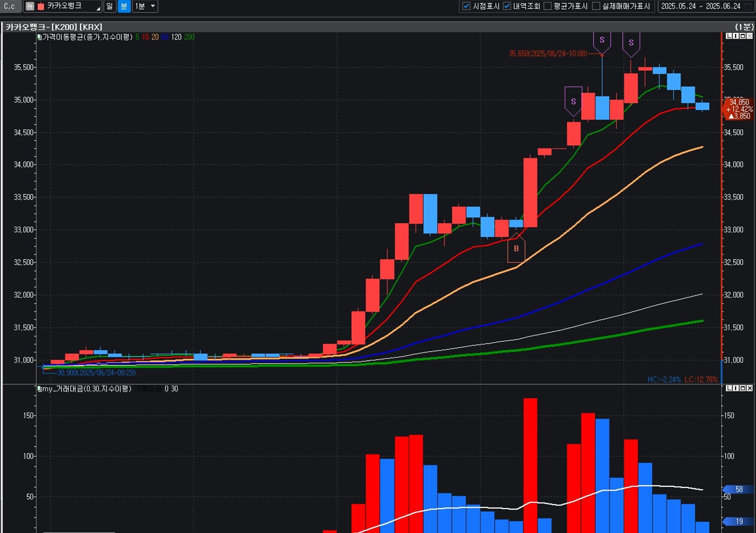This screenshot has width=756, height=533.
Task: Click the S sell marker above the 35,650 high
Action: pos(602,40)
